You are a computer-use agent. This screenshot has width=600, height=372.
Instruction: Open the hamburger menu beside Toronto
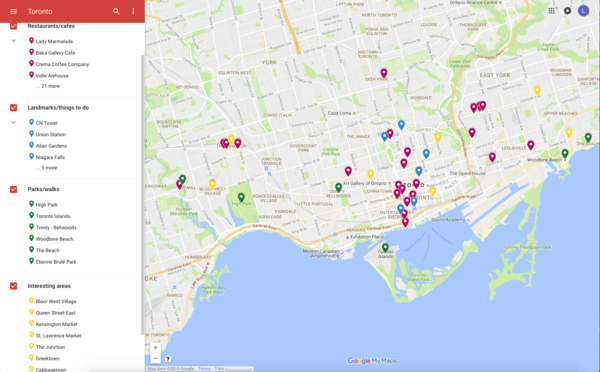coord(13,11)
